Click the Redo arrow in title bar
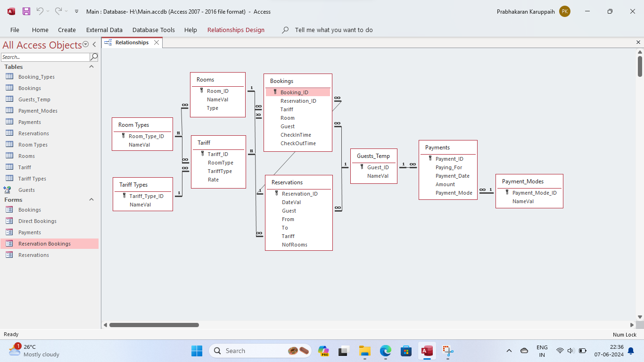This screenshot has height=362, width=644. 58,11
